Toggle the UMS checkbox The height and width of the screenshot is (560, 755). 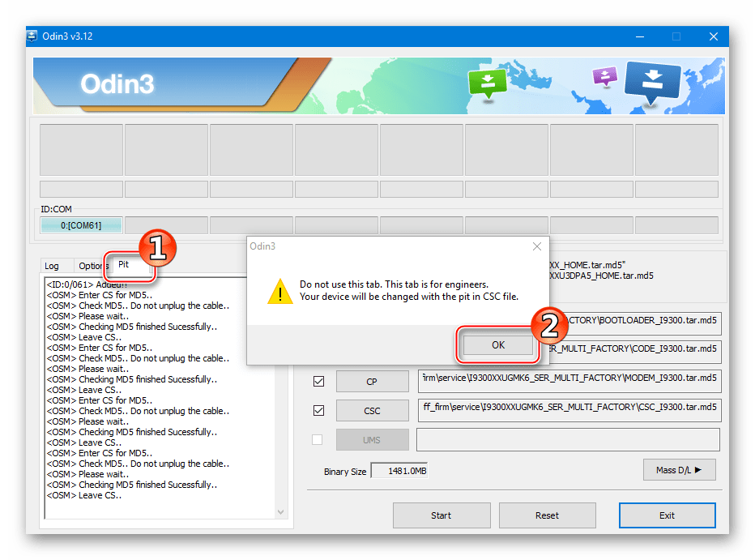(318, 440)
